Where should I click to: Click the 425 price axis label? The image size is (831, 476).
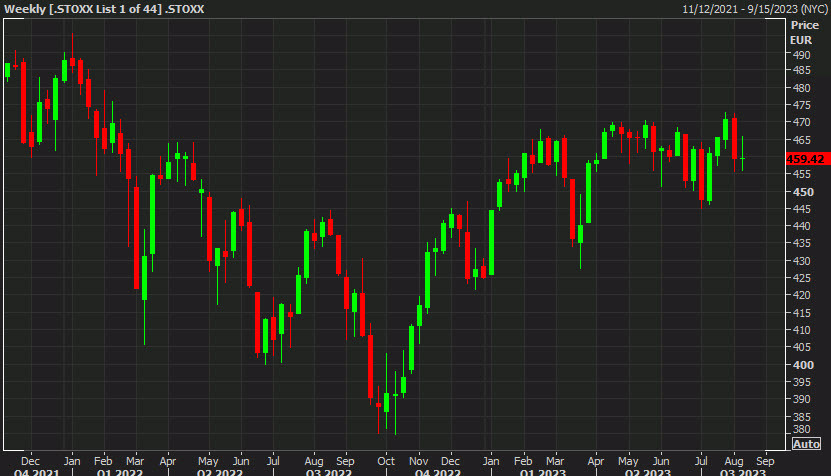pos(801,278)
